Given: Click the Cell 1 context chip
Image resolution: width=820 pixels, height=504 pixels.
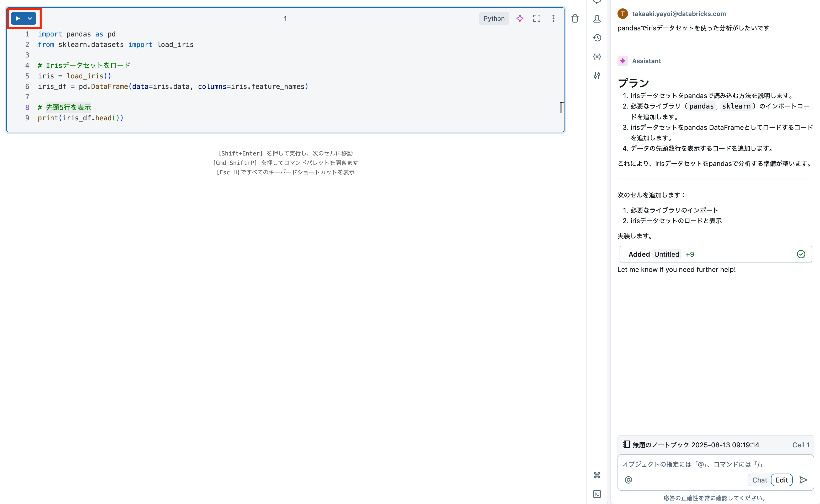Looking at the screenshot, I should tap(801, 445).
